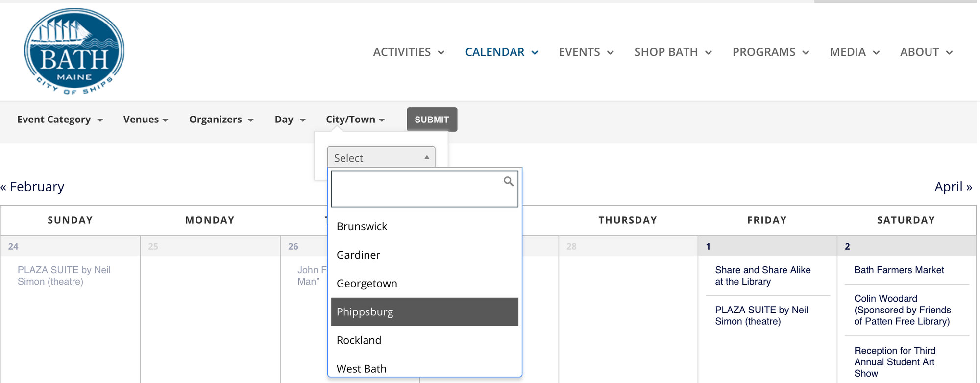Click day number 26 on the calendar

[x=293, y=246]
